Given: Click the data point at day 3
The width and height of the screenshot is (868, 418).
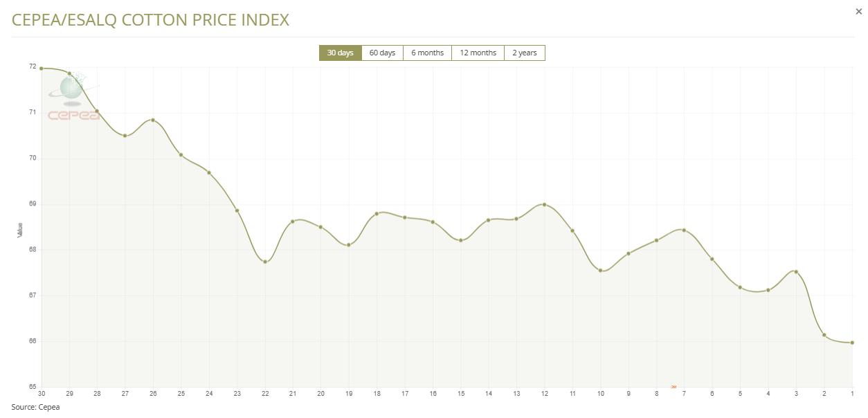Looking at the screenshot, I should tap(796, 272).
